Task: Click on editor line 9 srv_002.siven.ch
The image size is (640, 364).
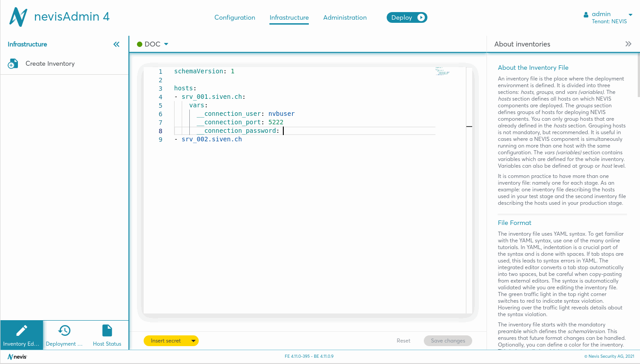Action: (x=211, y=139)
